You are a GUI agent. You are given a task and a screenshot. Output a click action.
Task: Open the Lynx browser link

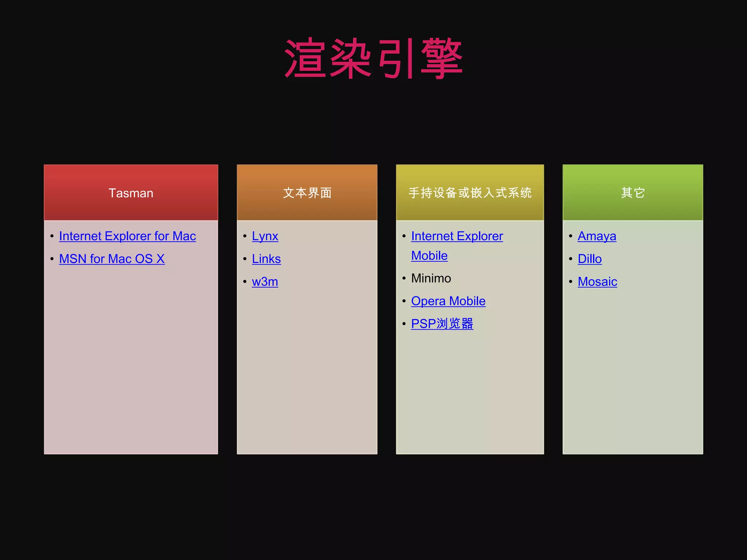[x=265, y=236]
